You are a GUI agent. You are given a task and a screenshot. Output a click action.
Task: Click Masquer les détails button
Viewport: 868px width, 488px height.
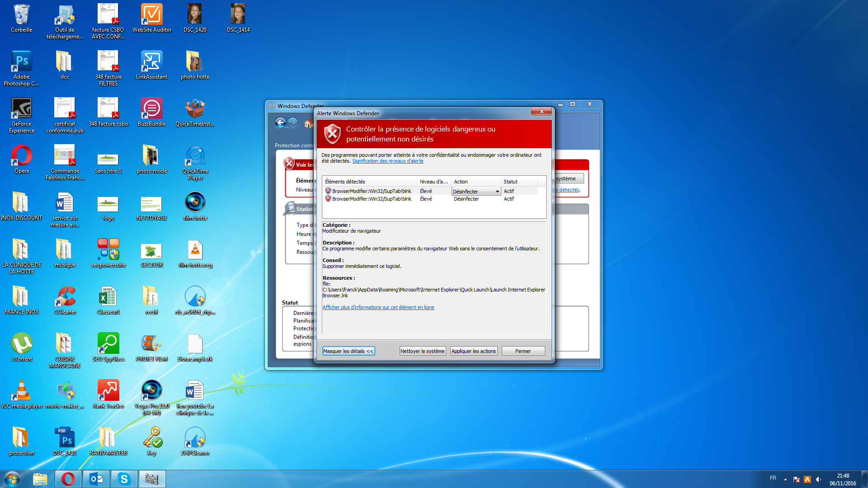coord(349,351)
